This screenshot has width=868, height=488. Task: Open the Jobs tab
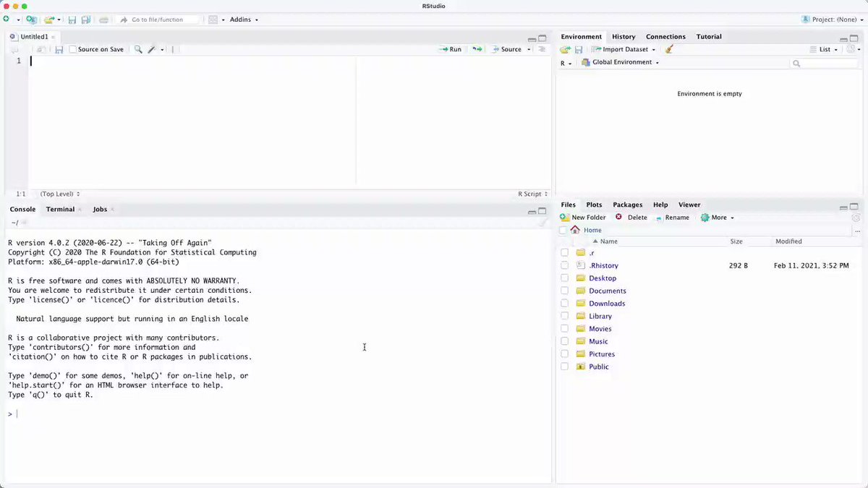pos(100,209)
